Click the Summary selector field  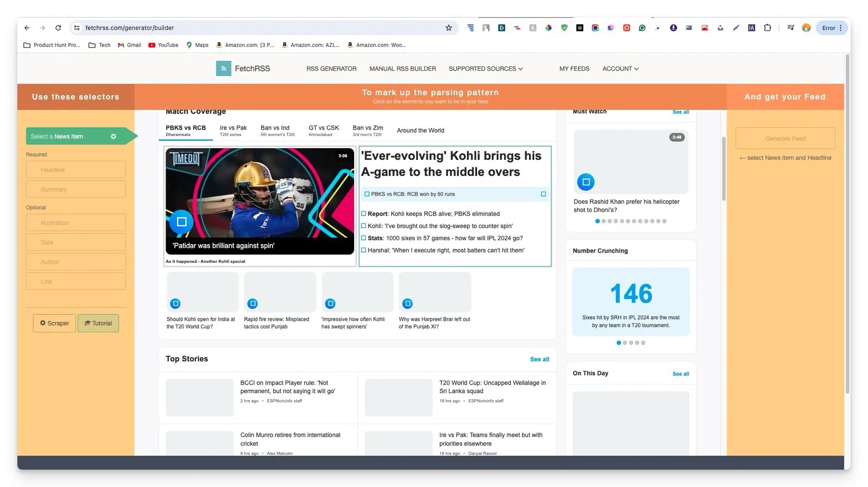[x=76, y=189]
